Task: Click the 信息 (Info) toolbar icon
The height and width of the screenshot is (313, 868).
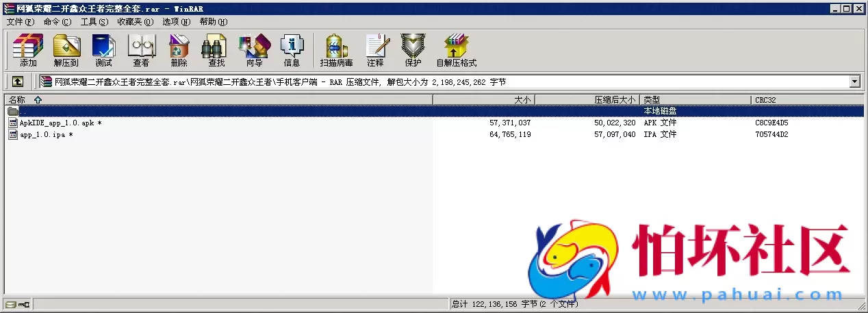Action: click(x=292, y=50)
